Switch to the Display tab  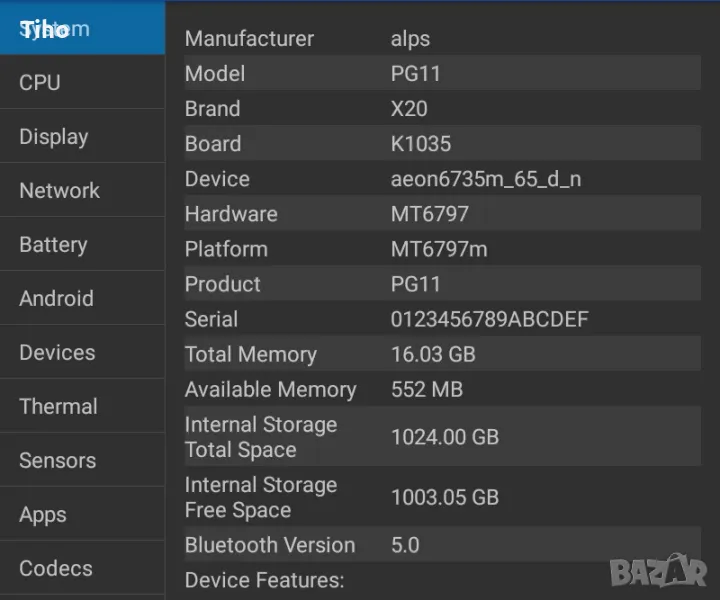point(82,137)
